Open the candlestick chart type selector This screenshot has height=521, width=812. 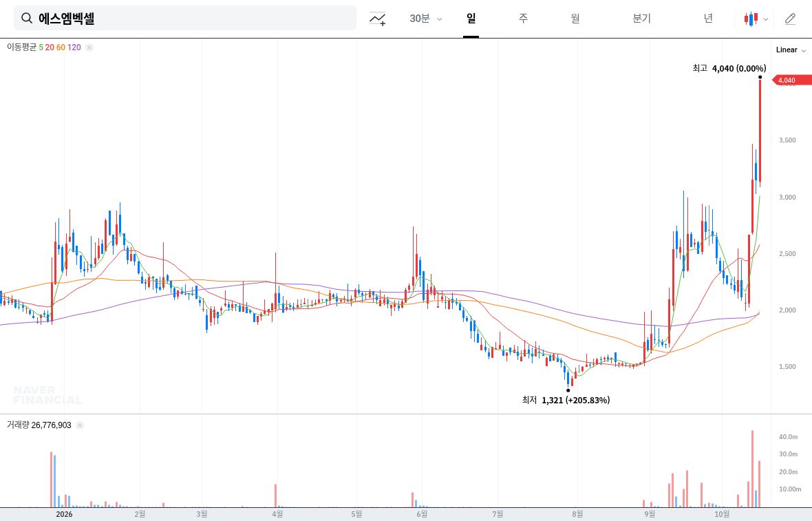(x=756, y=19)
